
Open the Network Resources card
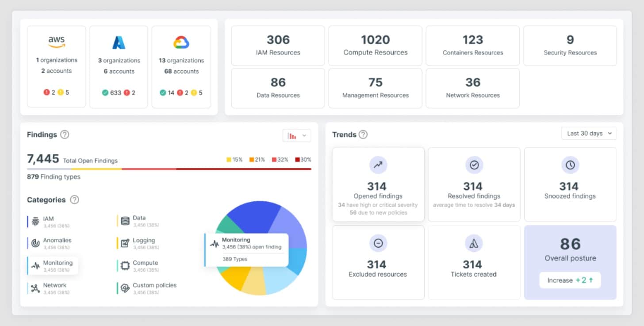click(x=473, y=88)
